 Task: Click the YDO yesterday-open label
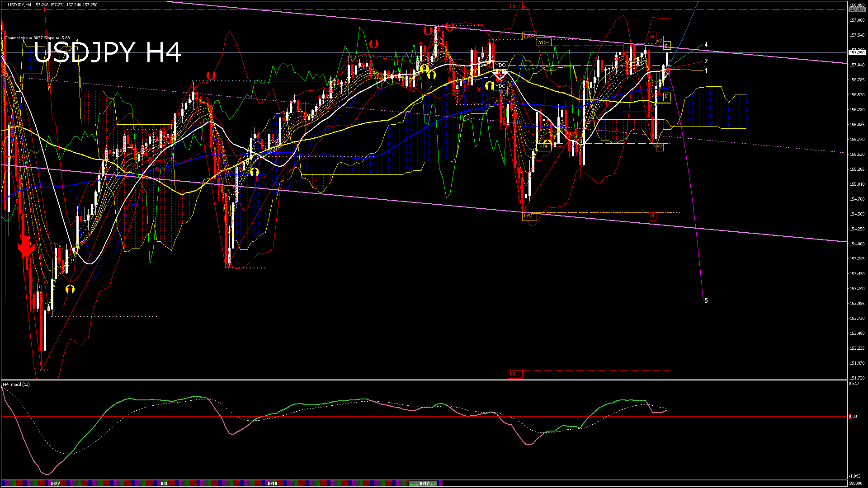coord(500,65)
